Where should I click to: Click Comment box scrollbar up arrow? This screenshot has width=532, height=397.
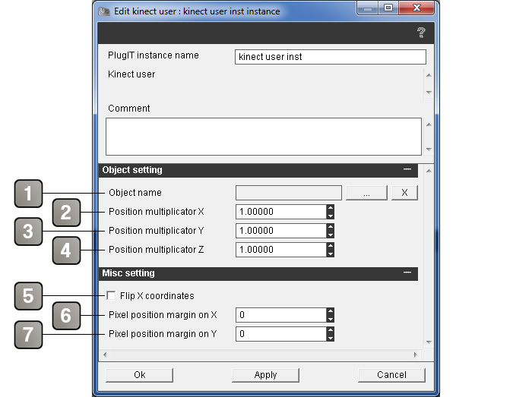[429, 124]
